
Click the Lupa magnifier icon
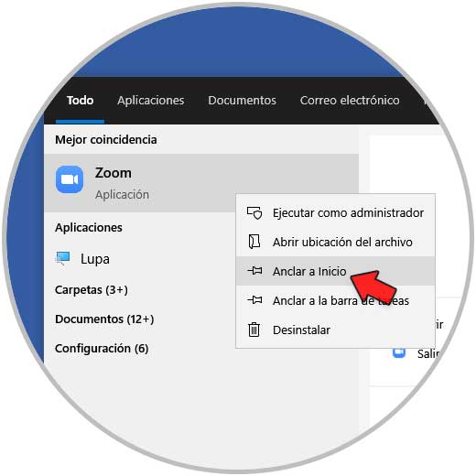pyautogui.click(x=63, y=258)
